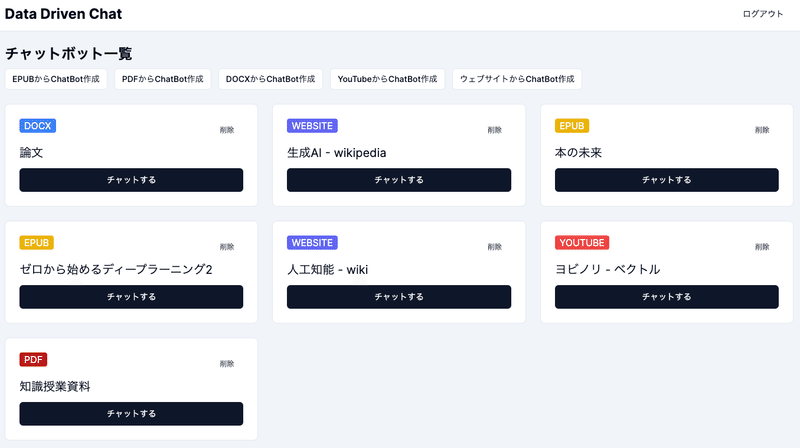Start chat with 生成AI - wikipedia bot
Screen dimensions: 800x448
click(x=398, y=180)
